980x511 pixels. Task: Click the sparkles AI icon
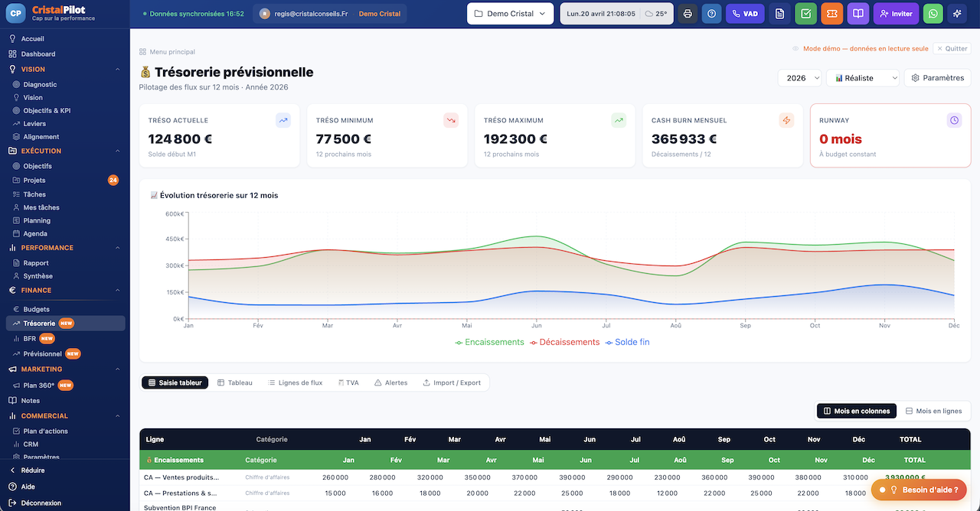pyautogui.click(x=957, y=14)
